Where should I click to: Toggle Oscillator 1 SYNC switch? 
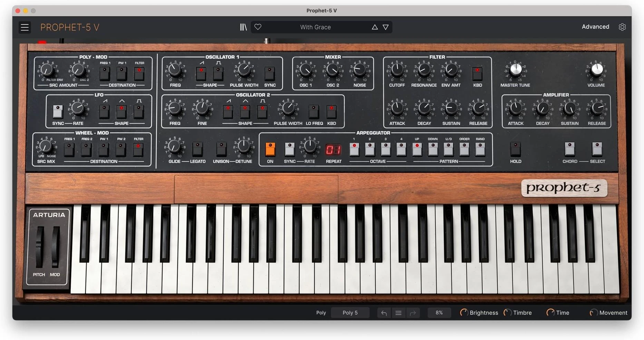(270, 73)
